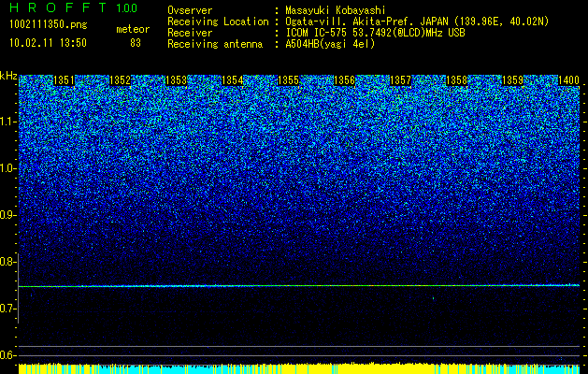Click the 1351 time marker
This screenshot has width=588, height=374.
65,80
